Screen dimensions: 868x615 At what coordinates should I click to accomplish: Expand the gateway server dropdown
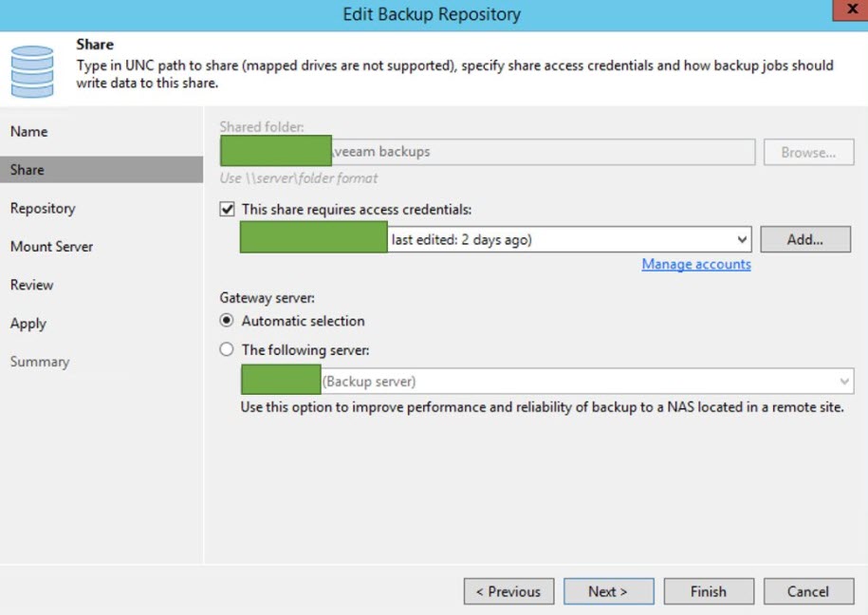click(x=844, y=382)
